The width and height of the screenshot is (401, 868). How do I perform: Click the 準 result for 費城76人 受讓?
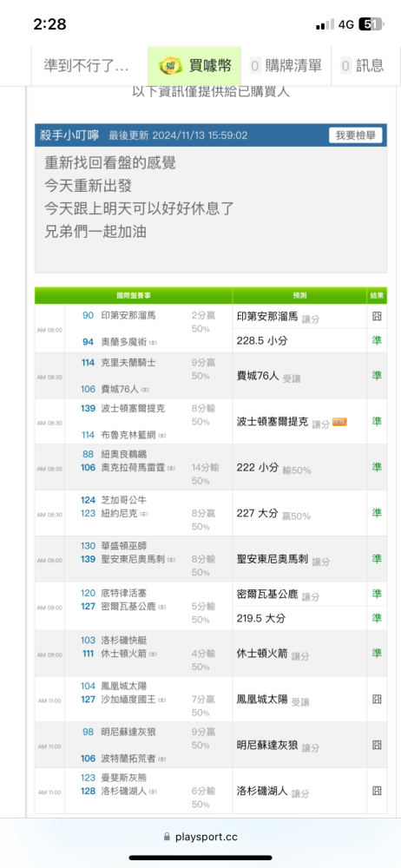coord(377,375)
